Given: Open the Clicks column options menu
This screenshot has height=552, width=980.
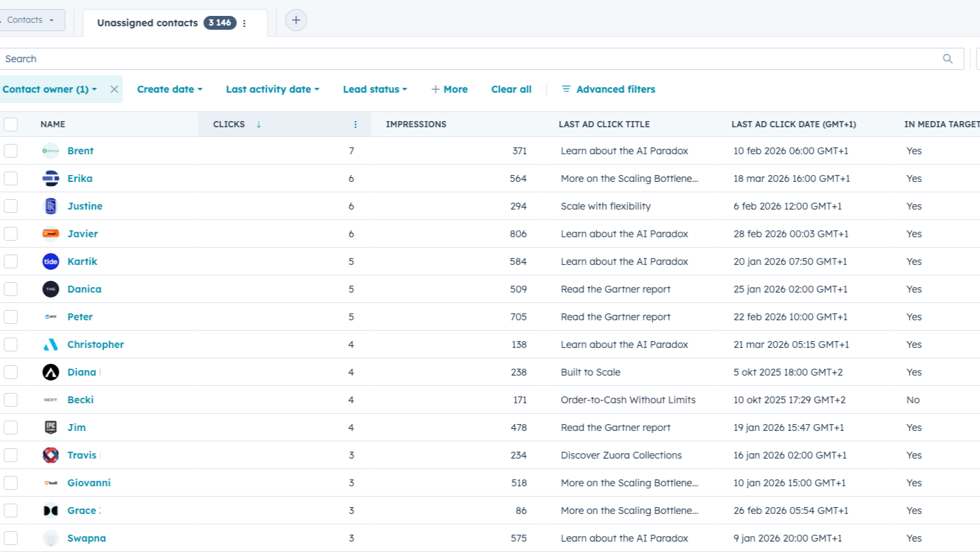Looking at the screenshot, I should point(355,125).
